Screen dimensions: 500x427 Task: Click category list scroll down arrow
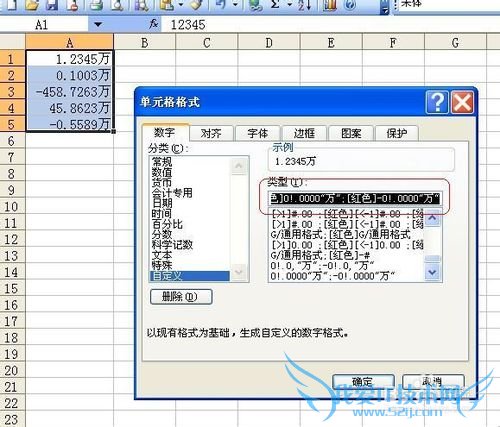(x=239, y=272)
